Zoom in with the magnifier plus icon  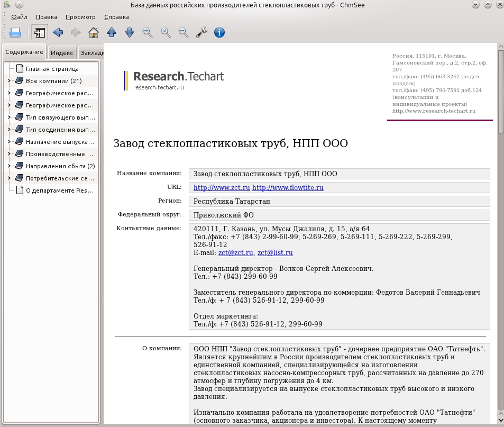click(148, 32)
